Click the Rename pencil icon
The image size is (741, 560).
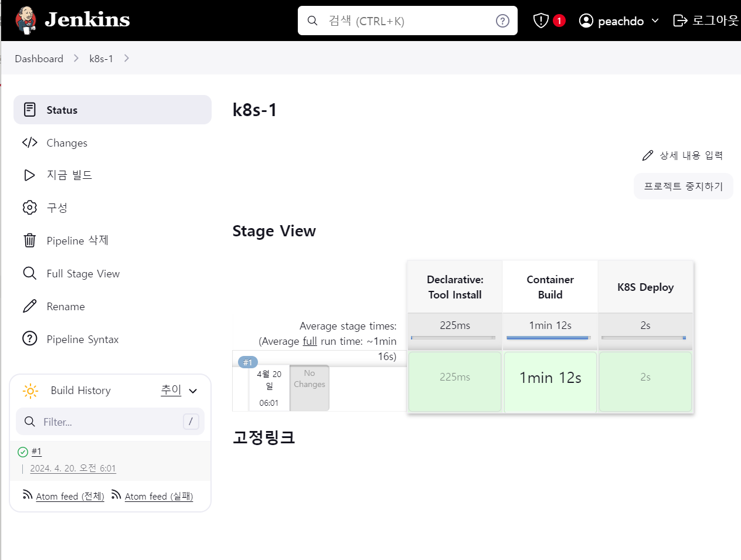(x=30, y=306)
